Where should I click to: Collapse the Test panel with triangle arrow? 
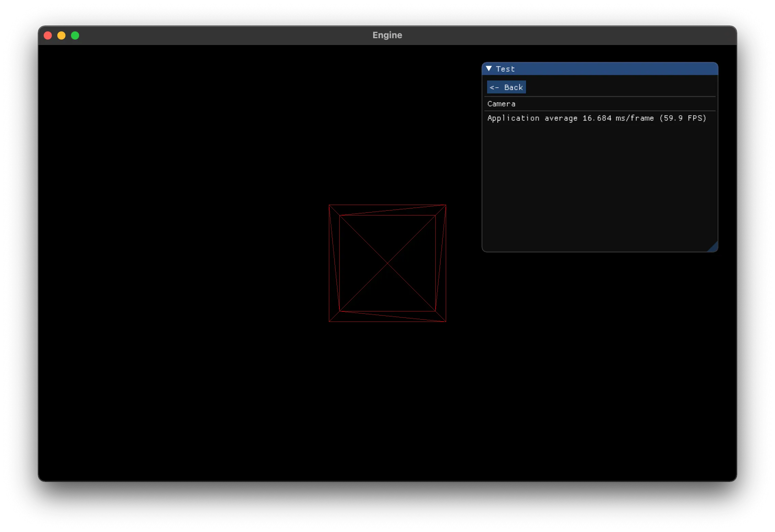489,69
